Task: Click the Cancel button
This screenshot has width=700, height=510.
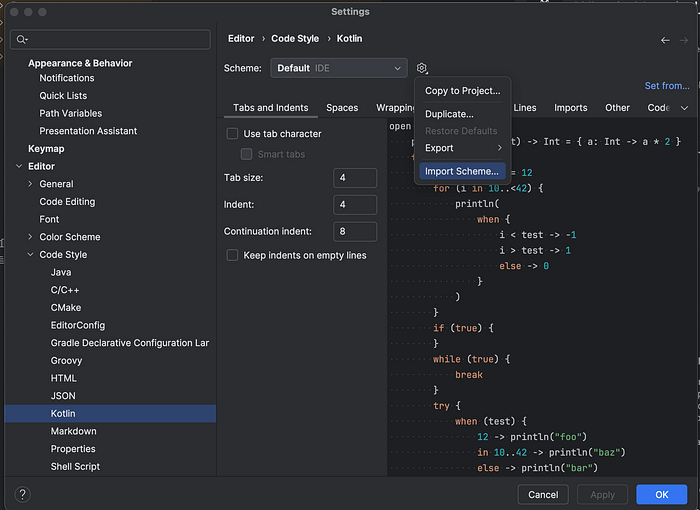Action: point(543,494)
